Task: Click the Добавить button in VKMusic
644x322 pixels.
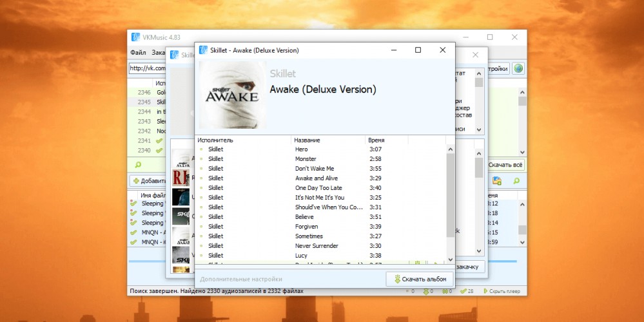Action: click(x=148, y=180)
